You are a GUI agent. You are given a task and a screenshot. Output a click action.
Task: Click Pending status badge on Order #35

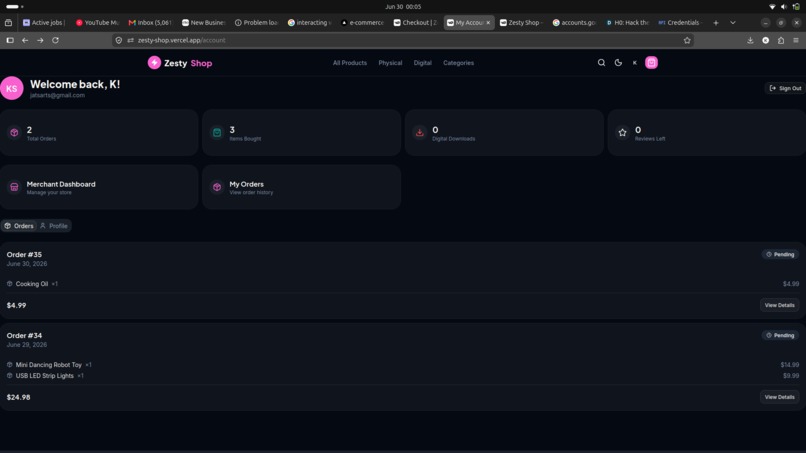tap(780, 255)
